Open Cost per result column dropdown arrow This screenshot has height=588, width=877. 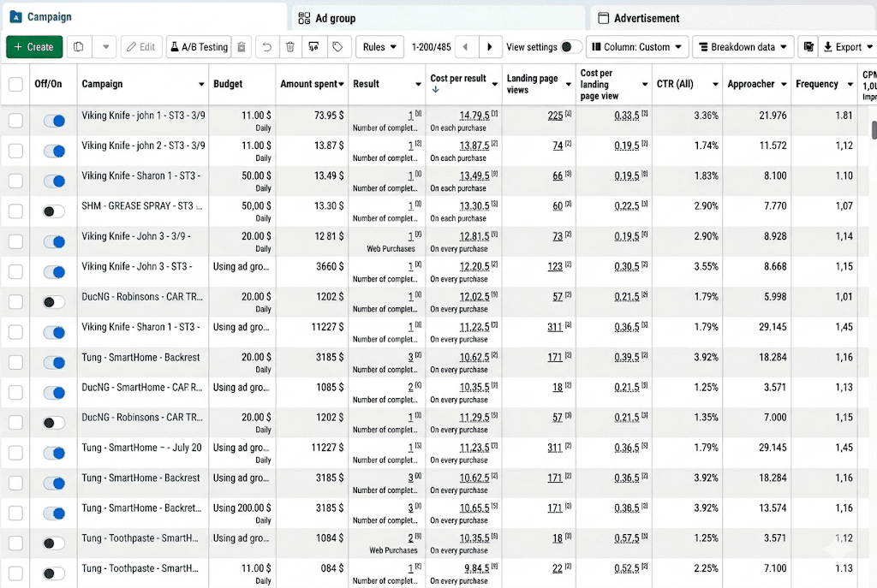coord(495,85)
